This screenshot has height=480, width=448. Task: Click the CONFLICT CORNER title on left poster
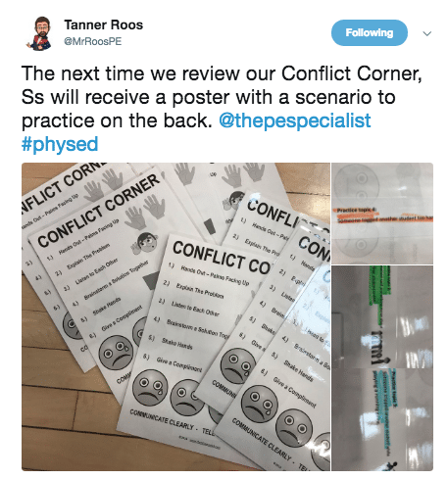(99, 211)
